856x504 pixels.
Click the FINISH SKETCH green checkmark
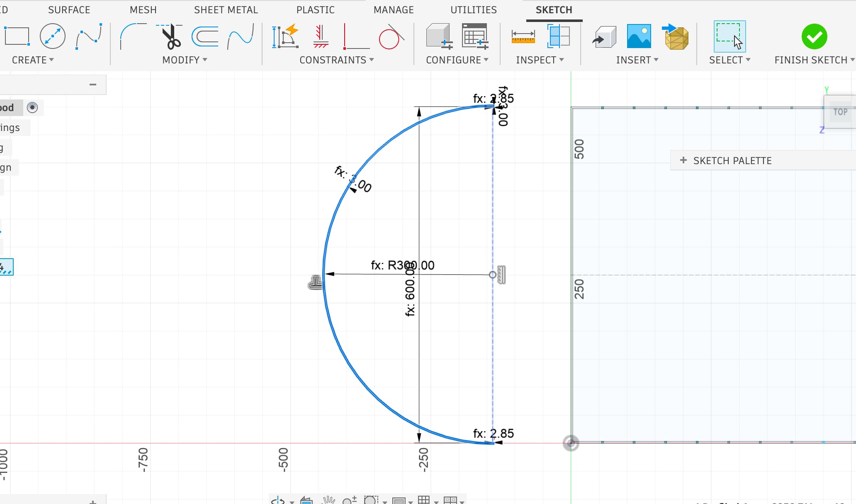coord(814,37)
